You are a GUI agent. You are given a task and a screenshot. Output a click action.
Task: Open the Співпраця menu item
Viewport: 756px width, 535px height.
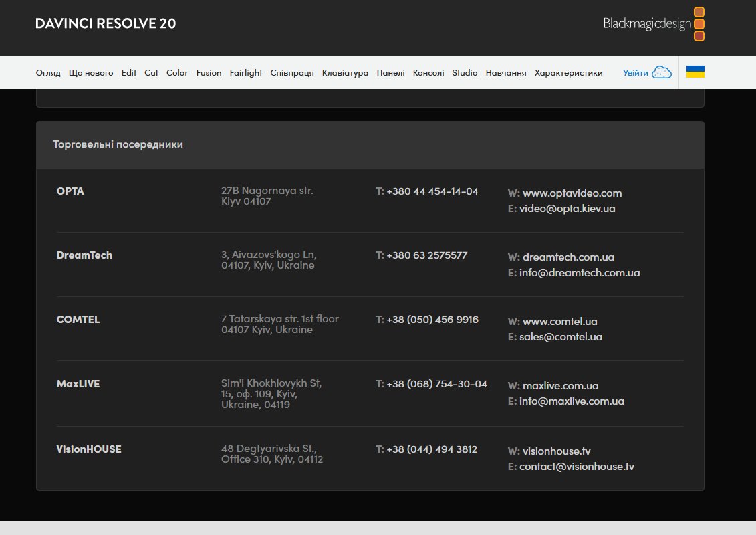click(x=292, y=73)
